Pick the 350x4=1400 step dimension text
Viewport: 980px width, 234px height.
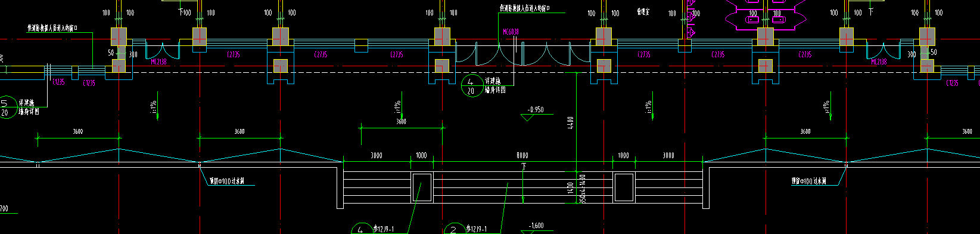coord(582,189)
